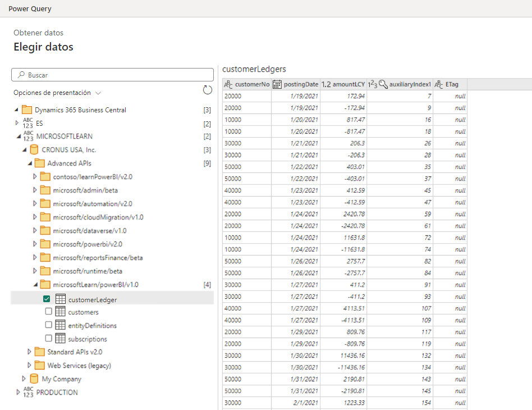Click the search magnifier icon in Buscar

[x=21, y=74]
